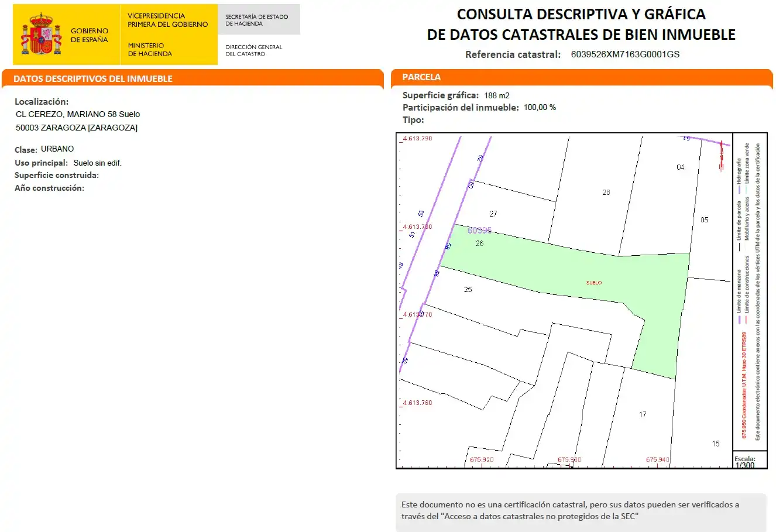
Task: Click parcel number 28 on the map
Action: tap(606, 192)
